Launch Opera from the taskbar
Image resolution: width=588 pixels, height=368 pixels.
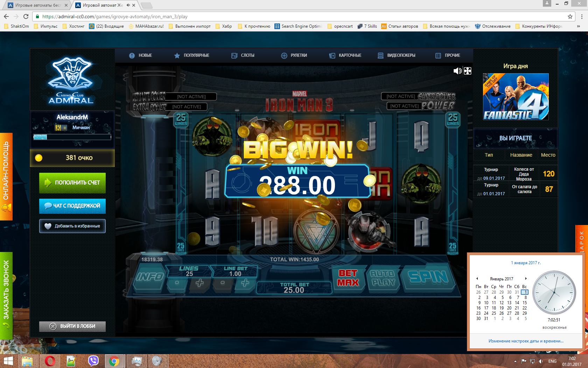[x=50, y=361]
